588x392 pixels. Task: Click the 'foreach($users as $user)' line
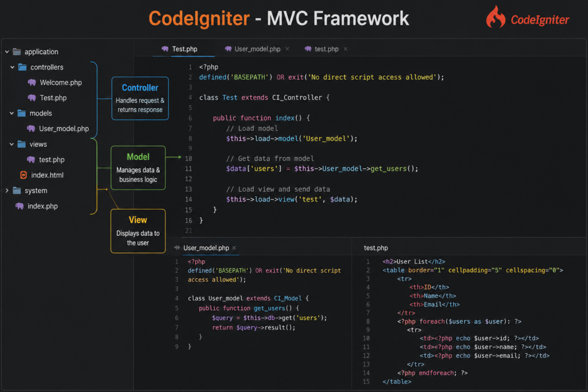(459, 321)
